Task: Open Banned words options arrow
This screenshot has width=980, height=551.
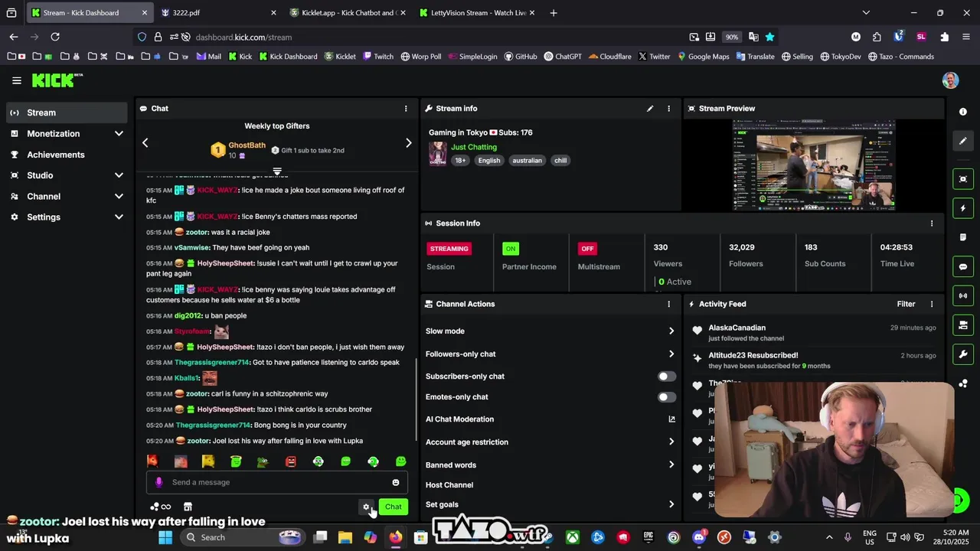Action: pos(671,465)
